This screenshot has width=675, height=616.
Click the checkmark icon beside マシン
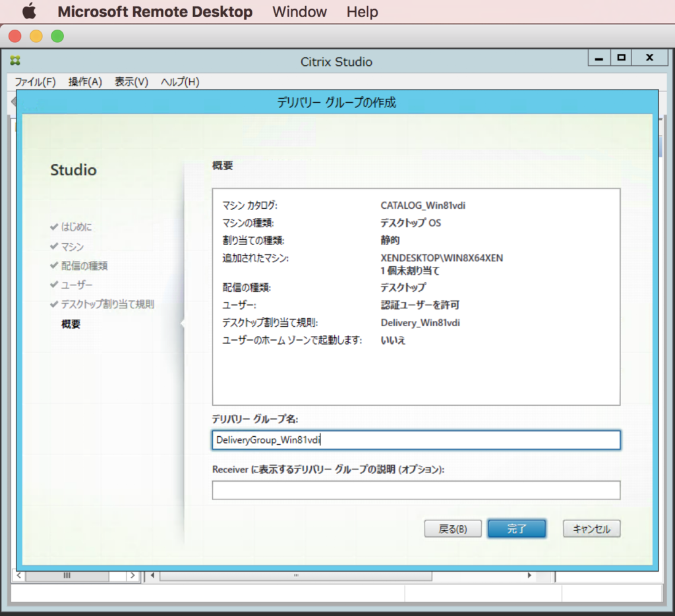coord(54,246)
